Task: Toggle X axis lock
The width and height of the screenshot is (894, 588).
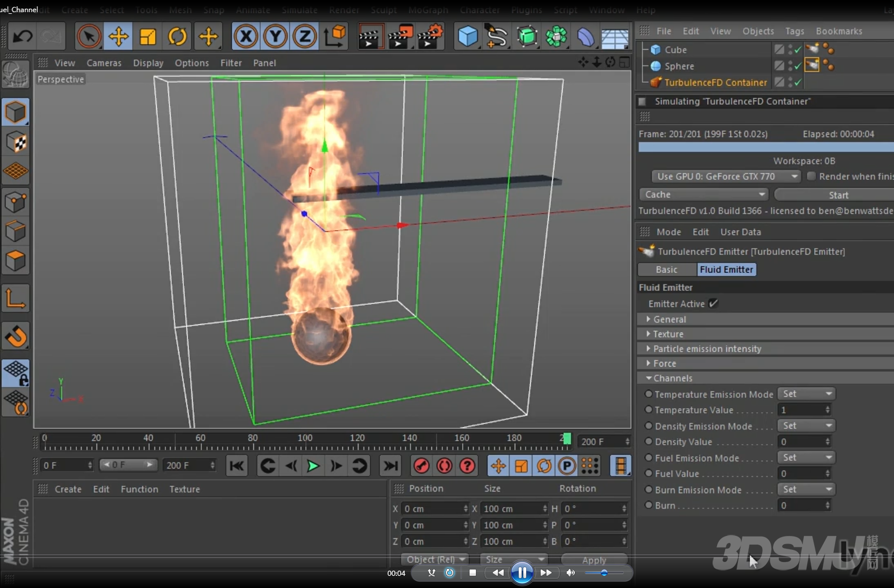Action: pos(246,36)
